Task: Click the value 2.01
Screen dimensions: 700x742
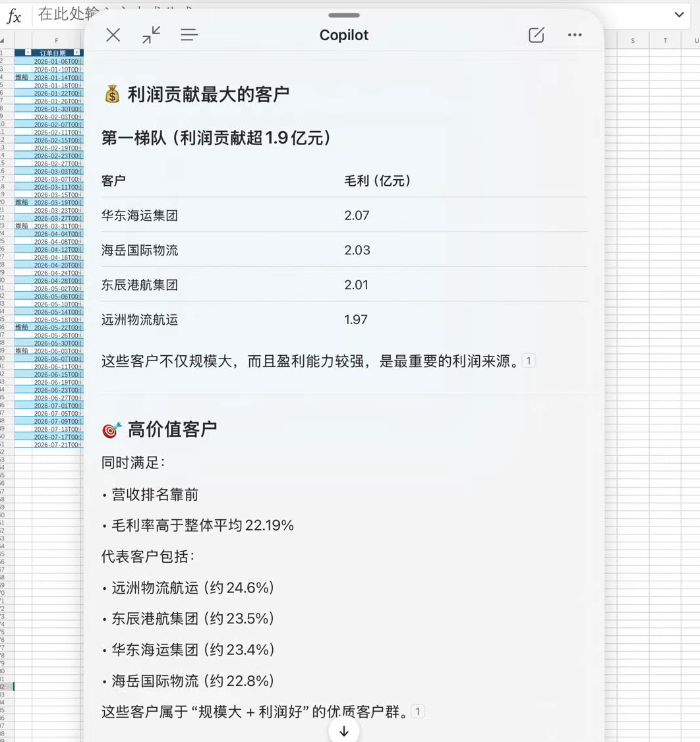Action: 357,285
